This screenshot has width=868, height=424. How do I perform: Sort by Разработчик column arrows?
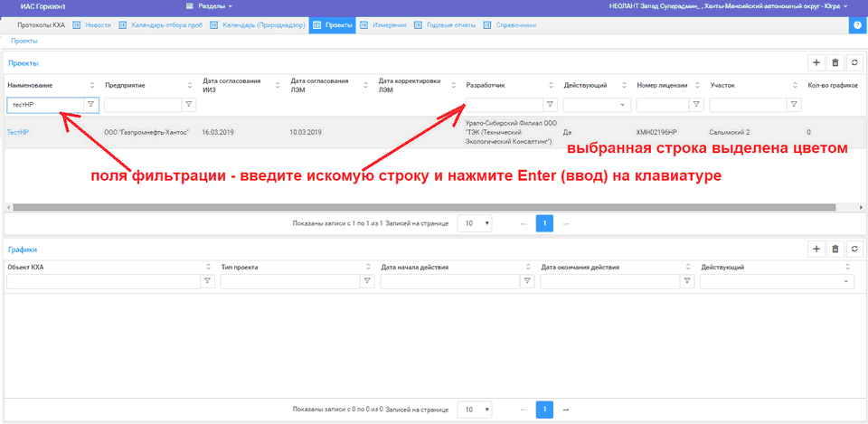point(551,85)
